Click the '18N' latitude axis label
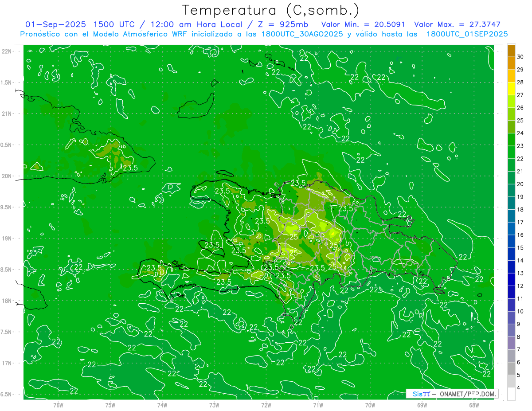The height and width of the screenshot is (411, 532). tap(7, 301)
